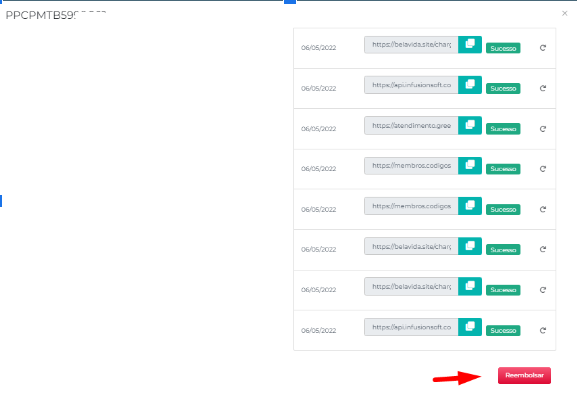
Task: Resend the webhook in the first api.infusionsoft row
Action: [x=543, y=88]
